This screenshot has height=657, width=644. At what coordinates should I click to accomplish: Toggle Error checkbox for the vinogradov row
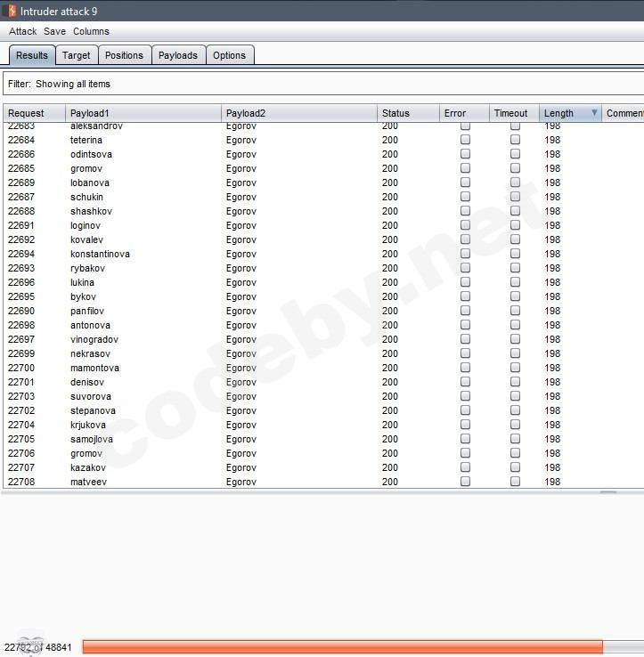[465, 339]
